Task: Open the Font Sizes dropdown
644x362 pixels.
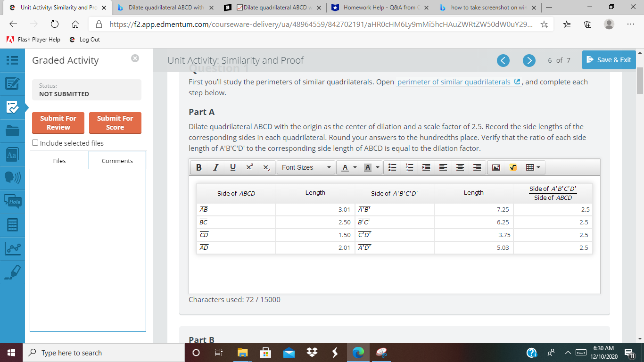Action: 305,167
